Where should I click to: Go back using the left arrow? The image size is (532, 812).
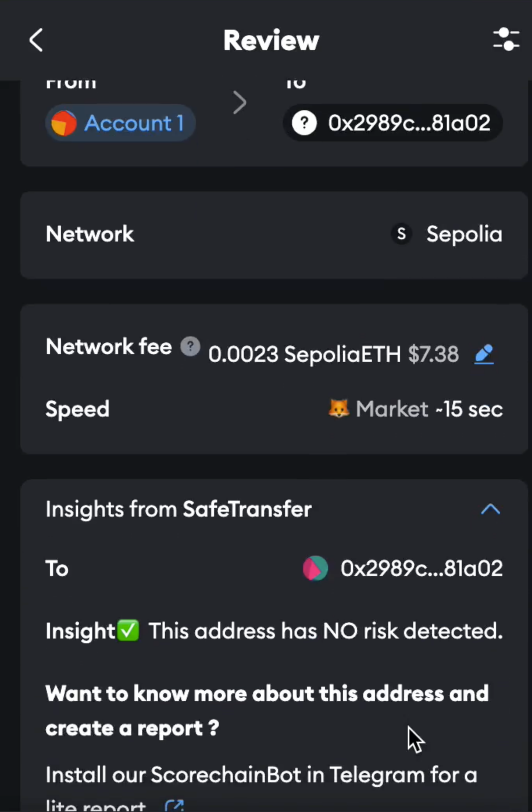pyautogui.click(x=36, y=40)
